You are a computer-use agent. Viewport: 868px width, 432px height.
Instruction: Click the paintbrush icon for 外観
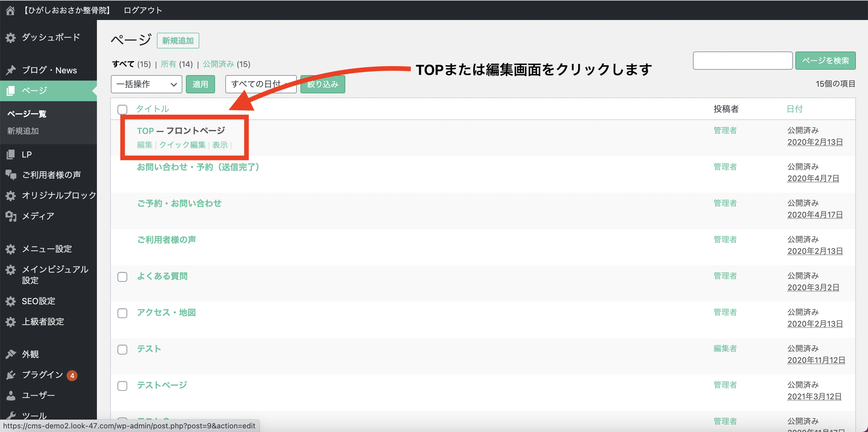click(x=11, y=354)
